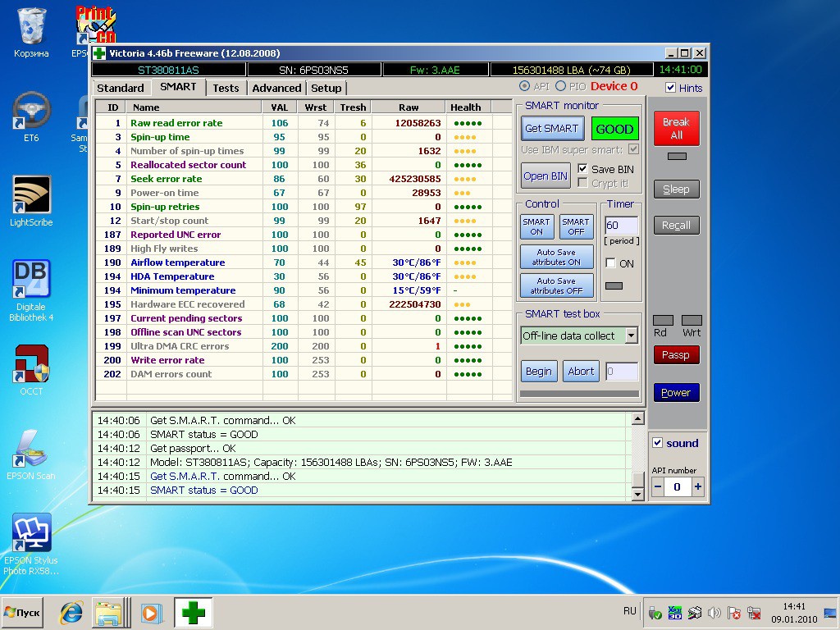Launch EPSON Scan from desktop
The image size is (840, 630).
(x=31, y=449)
